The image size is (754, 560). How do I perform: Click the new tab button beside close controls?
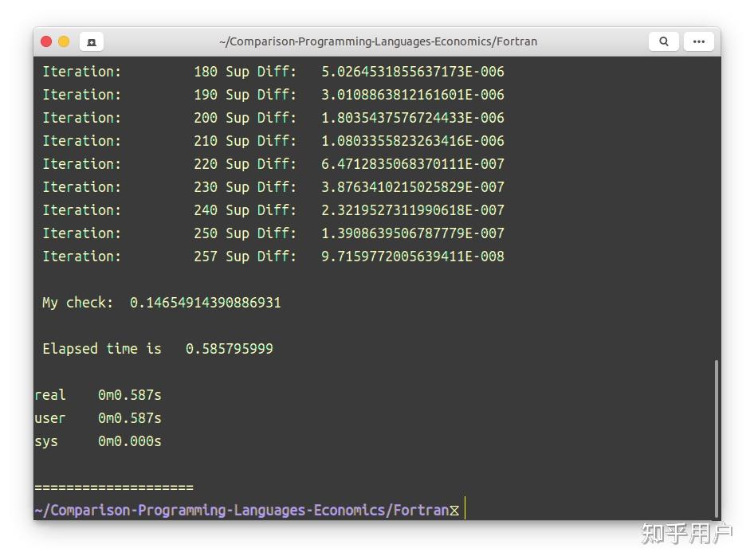[x=91, y=41]
